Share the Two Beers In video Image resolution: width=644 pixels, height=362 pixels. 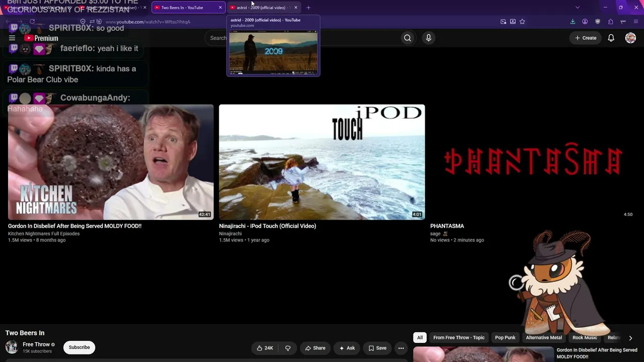pos(315,348)
